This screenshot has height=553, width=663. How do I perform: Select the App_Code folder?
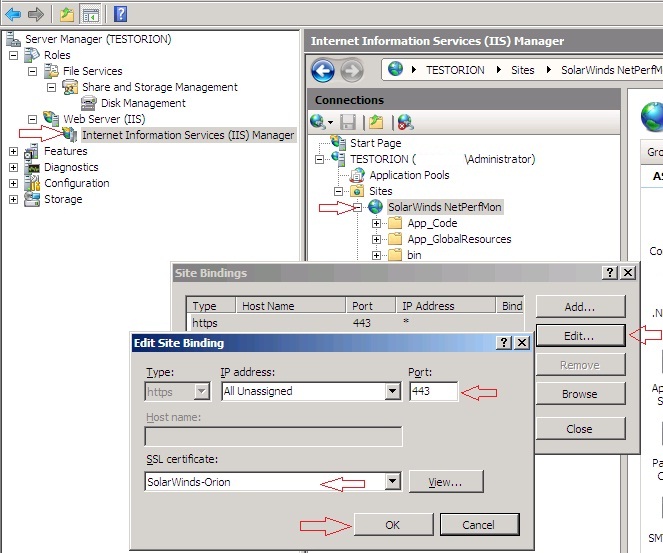(x=432, y=223)
